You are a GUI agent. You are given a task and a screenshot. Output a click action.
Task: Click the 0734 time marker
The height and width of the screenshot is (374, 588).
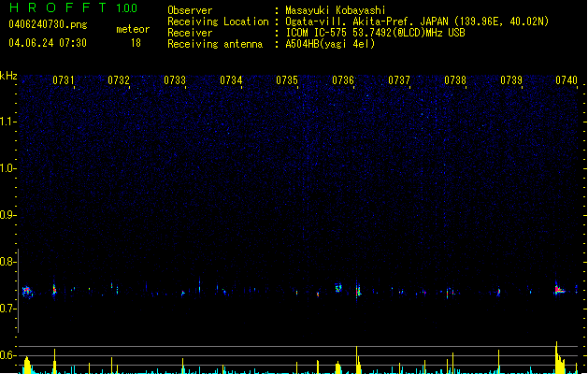[231, 80]
